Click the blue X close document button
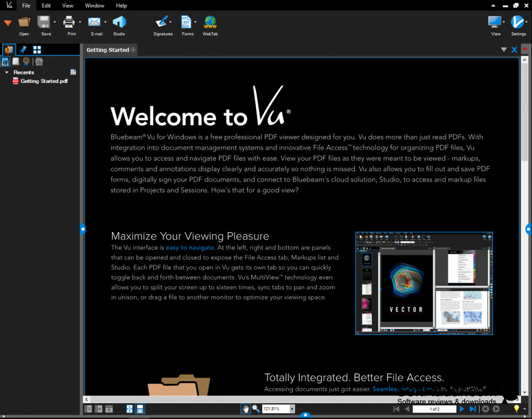This screenshot has height=419, width=532. click(x=515, y=50)
